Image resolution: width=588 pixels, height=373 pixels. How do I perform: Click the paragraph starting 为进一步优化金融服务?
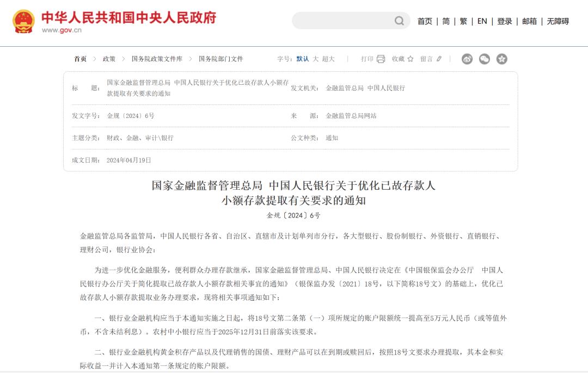coord(291,283)
